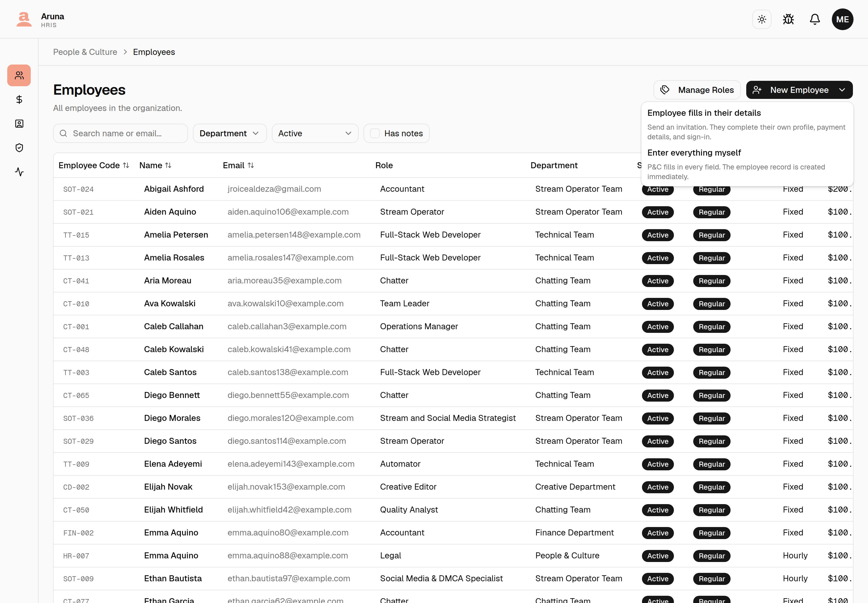Click Active badge in Elijah Novak row
The image size is (868, 603).
(658, 487)
